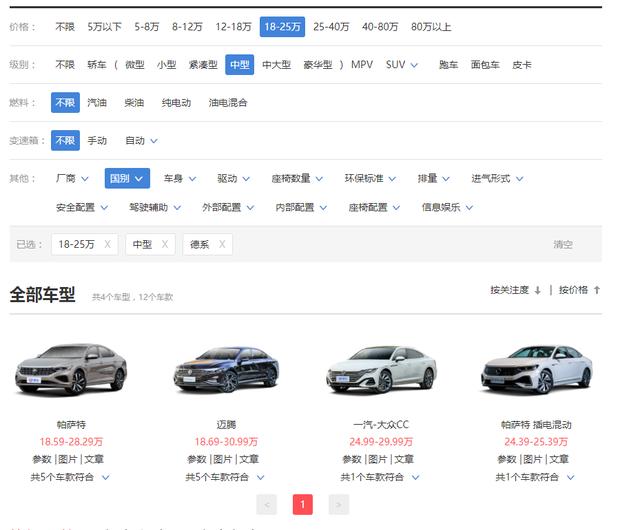Clear all filters with 清空
This screenshot has width=640, height=530.
pos(563,245)
